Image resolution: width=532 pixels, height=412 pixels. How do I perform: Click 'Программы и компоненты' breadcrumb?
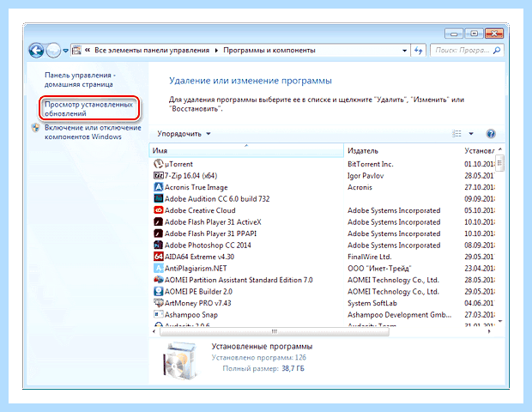(269, 51)
